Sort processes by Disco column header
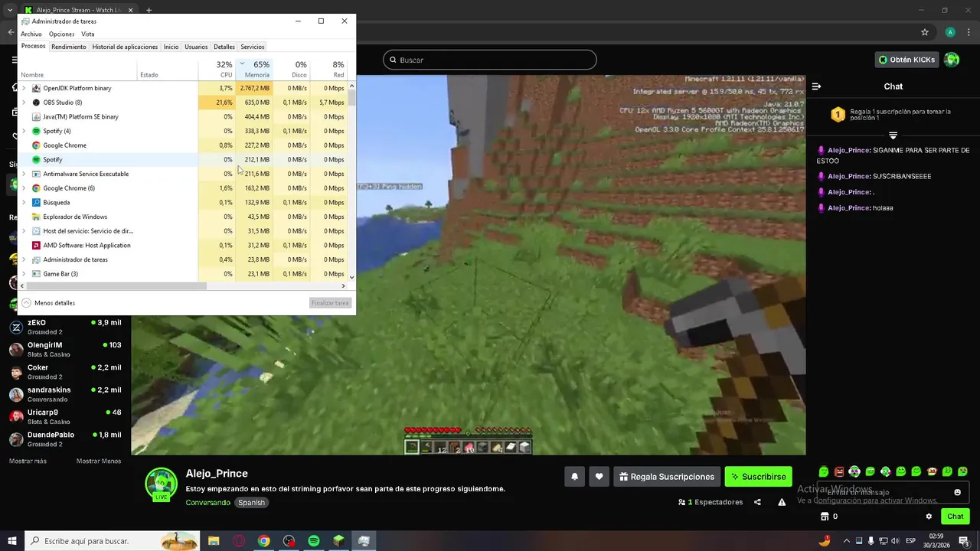This screenshot has height=551, width=980. (x=291, y=69)
